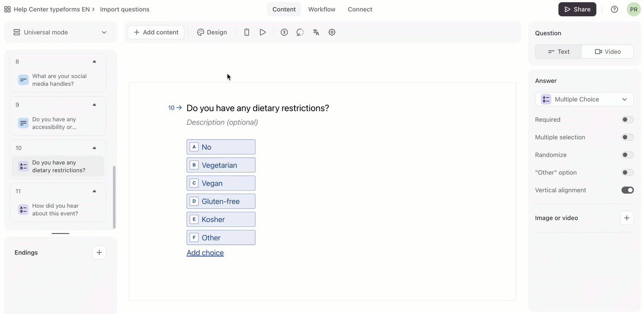
Task: Enable the Required toggle
Action: coord(627,120)
